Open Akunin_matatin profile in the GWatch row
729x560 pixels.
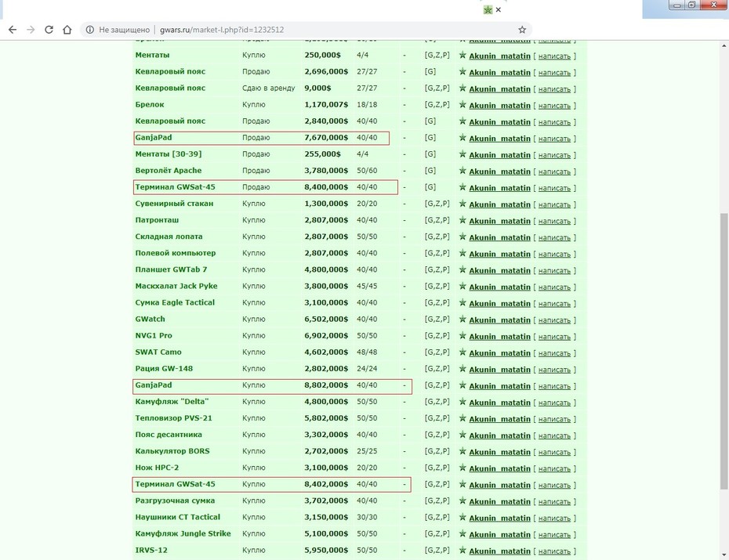click(x=500, y=320)
